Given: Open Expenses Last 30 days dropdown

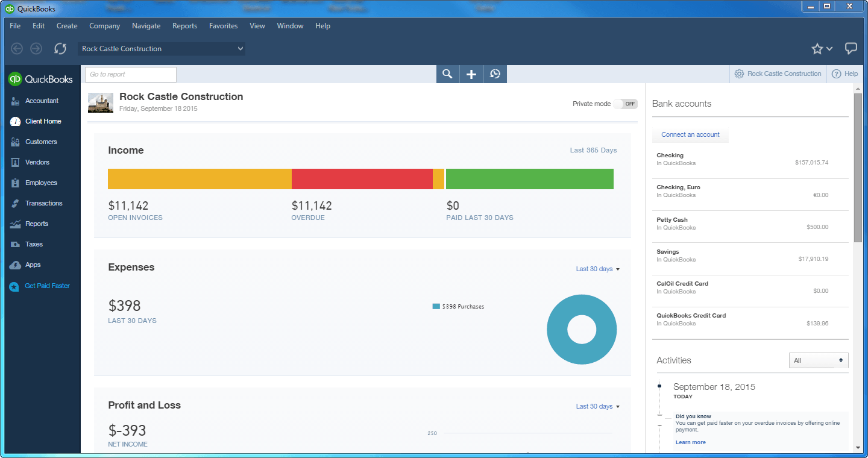Looking at the screenshot, I should (x=598, y=269).
